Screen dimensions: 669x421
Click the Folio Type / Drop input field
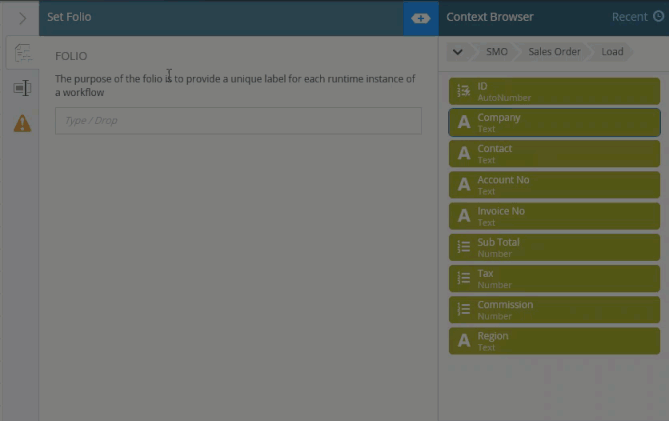pos(238,121)
